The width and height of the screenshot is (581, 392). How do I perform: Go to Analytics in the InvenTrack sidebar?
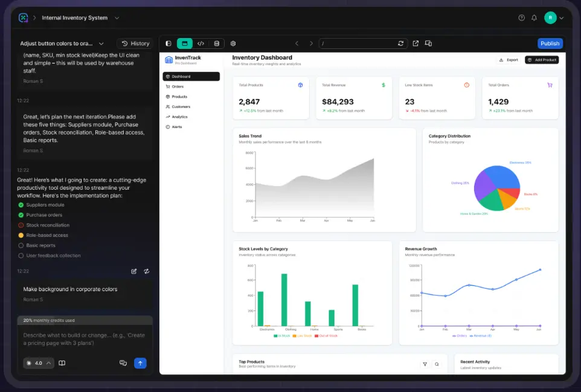pos(179,117)
